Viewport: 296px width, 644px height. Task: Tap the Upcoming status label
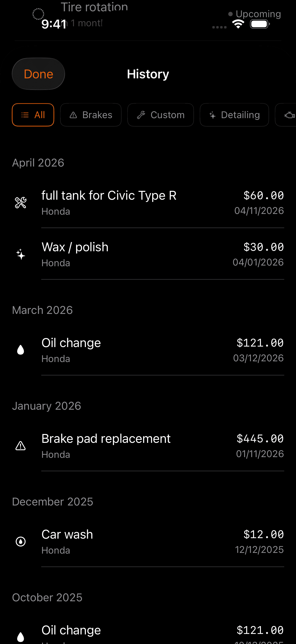258,14
